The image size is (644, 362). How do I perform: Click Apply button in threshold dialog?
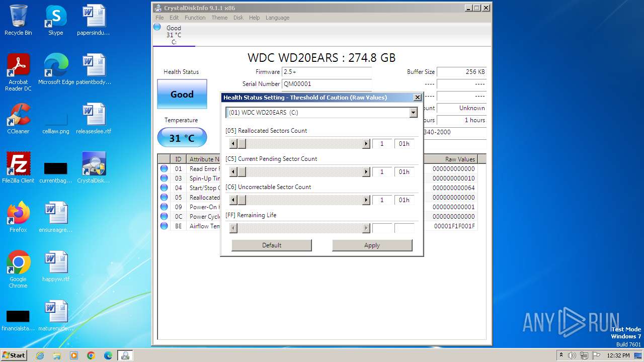pos(372,245)
